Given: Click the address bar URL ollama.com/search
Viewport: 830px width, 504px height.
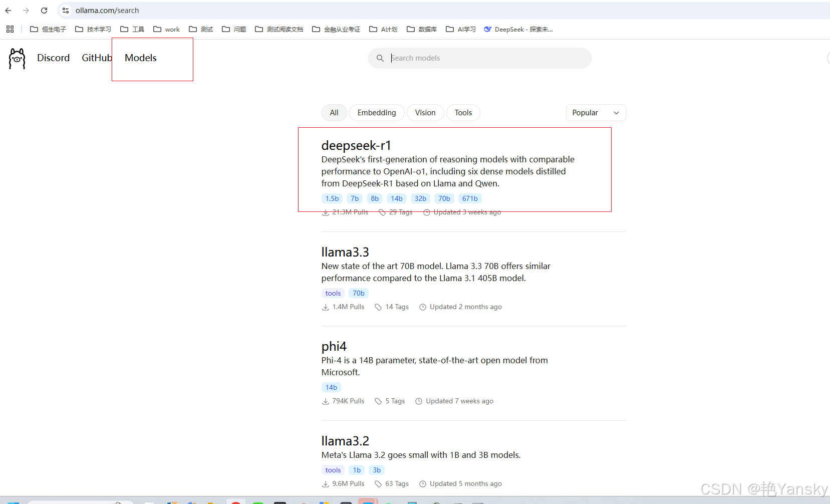Looking at the screenshot, I should 107,11.
